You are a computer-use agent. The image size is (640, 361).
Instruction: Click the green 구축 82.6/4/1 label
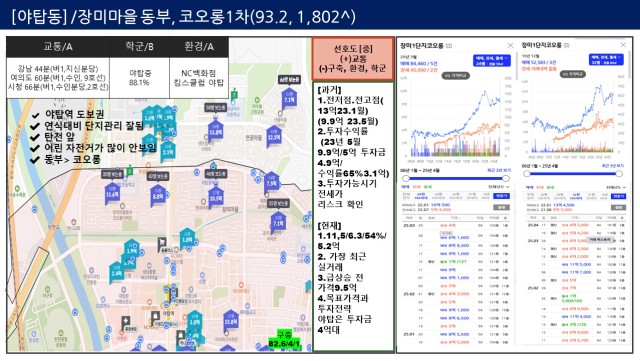(x=285, y=340)
